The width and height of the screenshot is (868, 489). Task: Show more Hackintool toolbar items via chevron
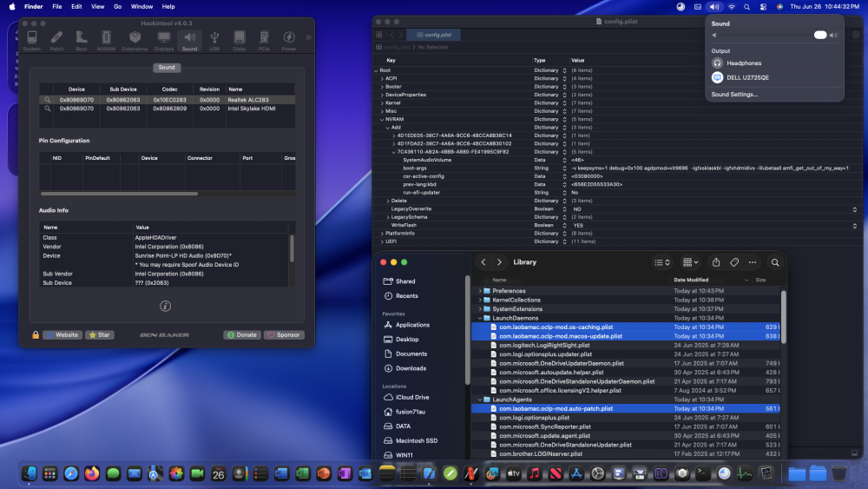pos(308,37)
